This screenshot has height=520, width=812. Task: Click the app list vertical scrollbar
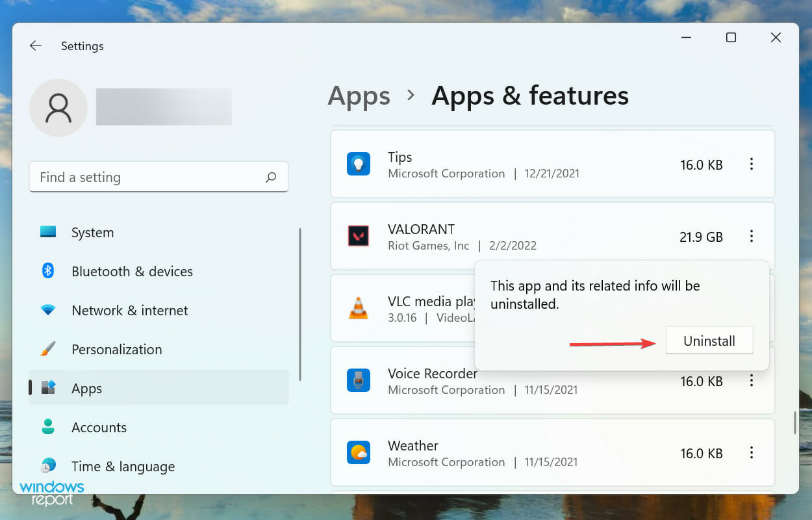(x=794, y=422)
